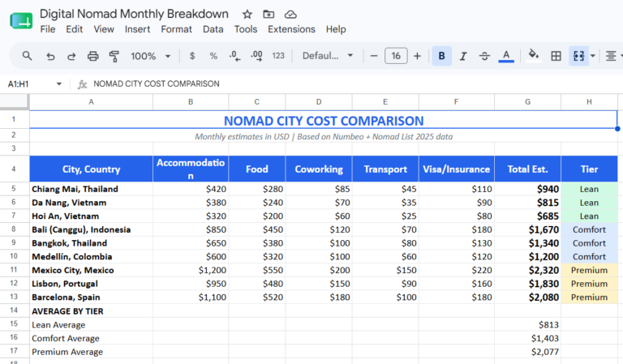The image size is (623, 364).
Task: Open the Help menu
Action: (x=336, y=29)
